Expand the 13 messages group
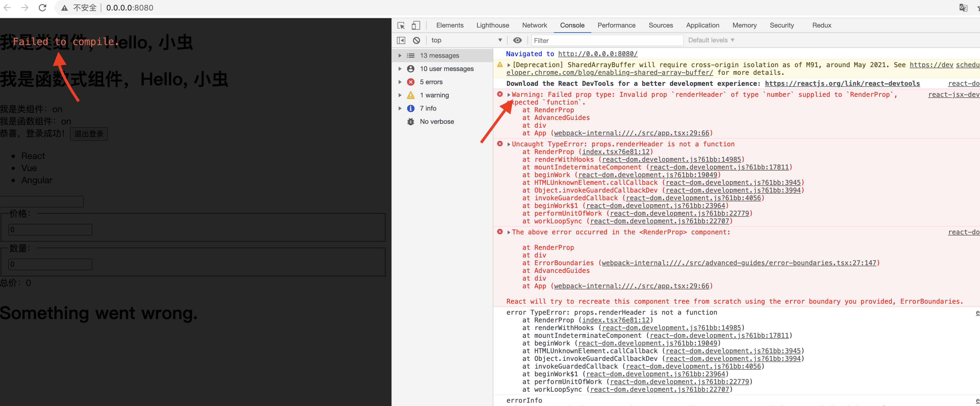 [400, 56]
